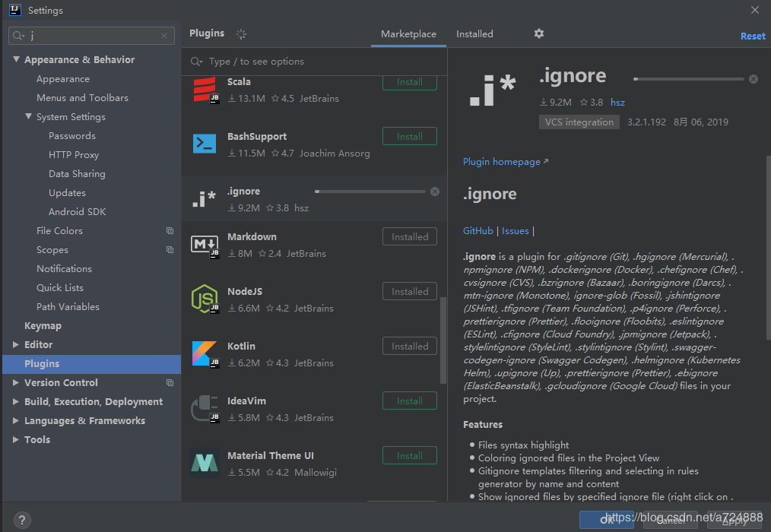
Task: Install the BashSupport plugin
Action: click(x=410, y=136)
